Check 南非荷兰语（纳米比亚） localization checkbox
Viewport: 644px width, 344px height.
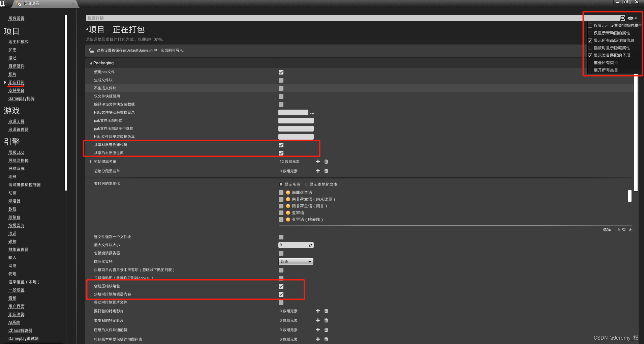(x=281, y=199)
